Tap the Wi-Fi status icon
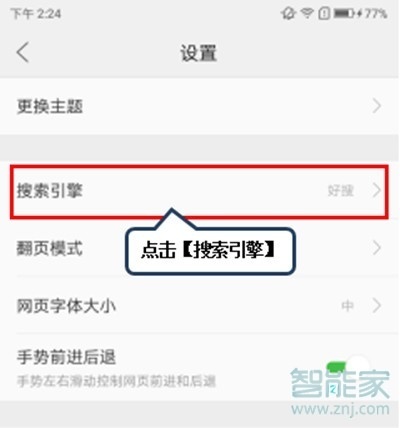Screen dimensions: 400x428 point(307,13)
